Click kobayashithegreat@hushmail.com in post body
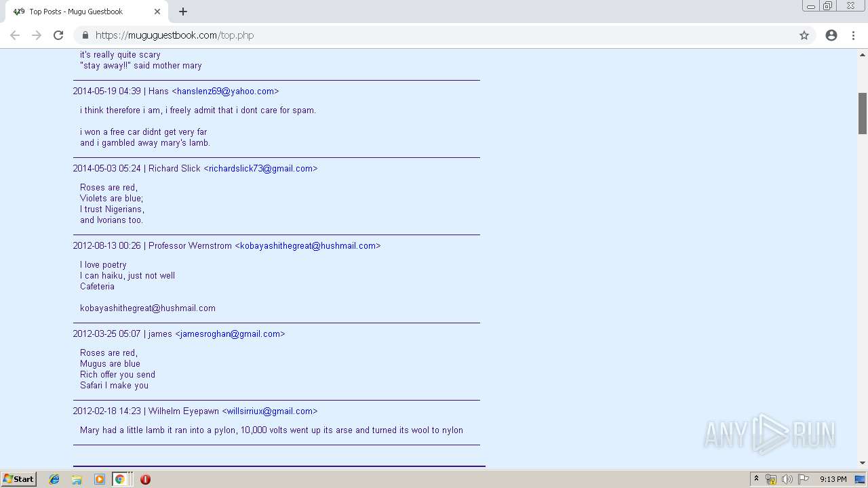 tap(148, 308)
